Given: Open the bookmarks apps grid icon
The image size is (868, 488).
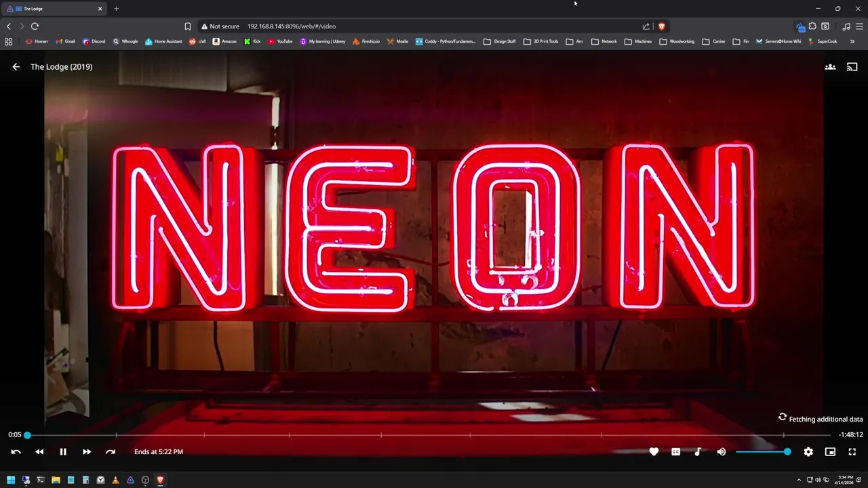Looking at the screenshot, I should 8,41.
